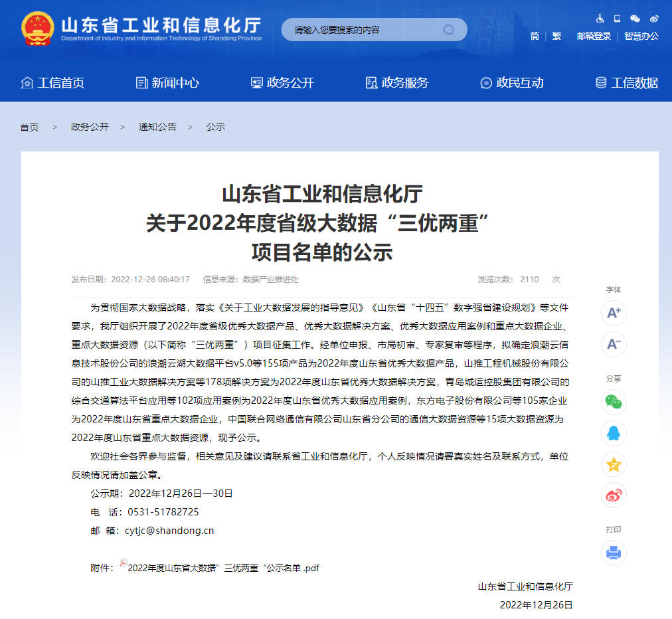Open the WeChat icon in top header

click(635, 19)
